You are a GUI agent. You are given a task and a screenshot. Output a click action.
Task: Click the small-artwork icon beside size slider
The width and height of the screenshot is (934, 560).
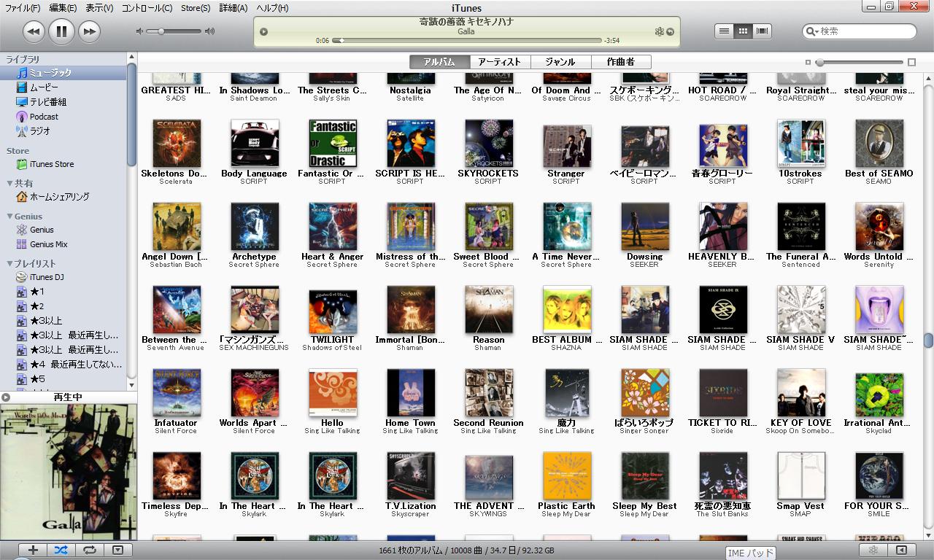[808, 63]
